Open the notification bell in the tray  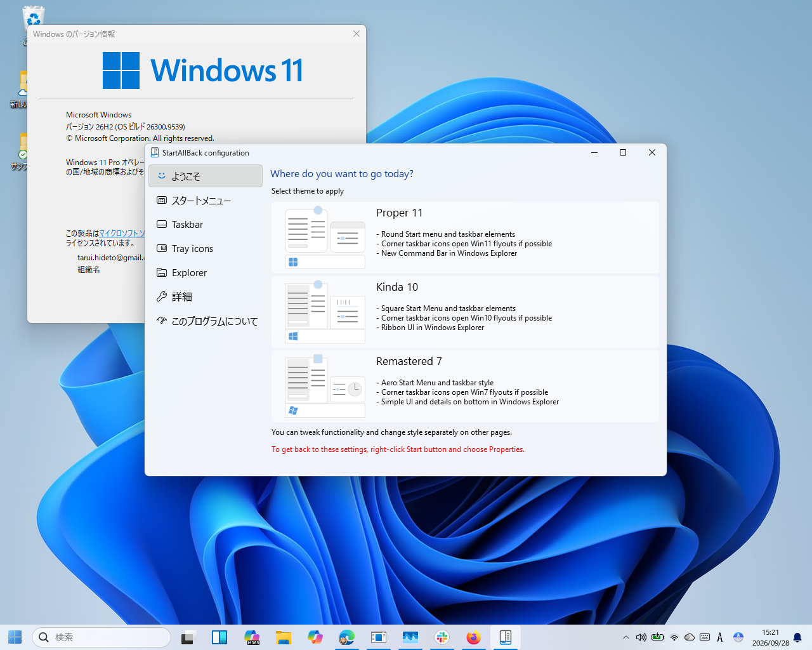(x=797, y=637)
